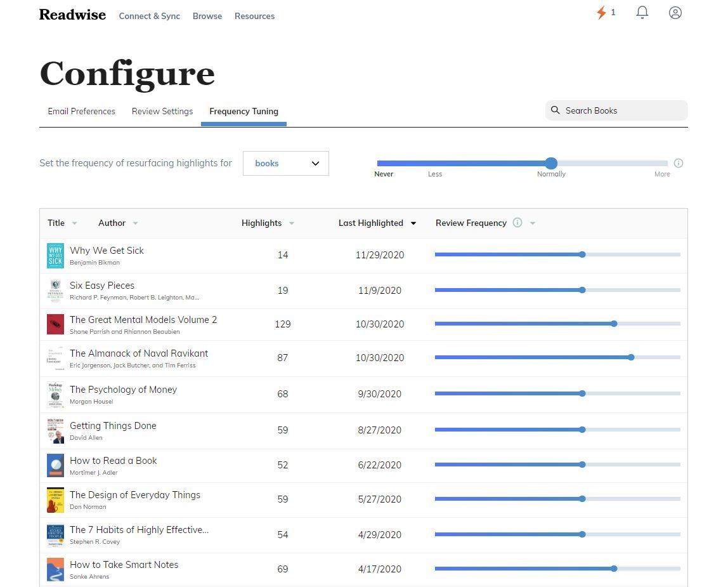Image resolution: width=728 pixels, height=587 pixels.
Task: Open The Great Mental Models Volume 2 cover
Action: 55,324
